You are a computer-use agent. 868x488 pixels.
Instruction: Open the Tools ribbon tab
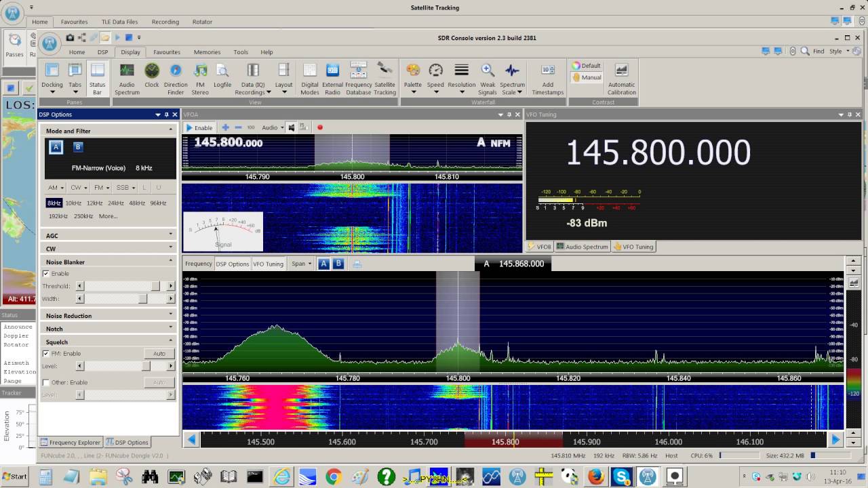tap(241, 52)
